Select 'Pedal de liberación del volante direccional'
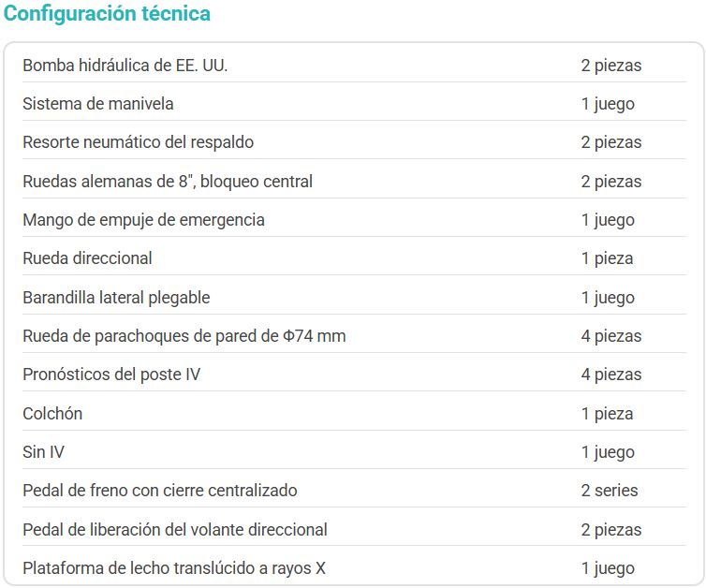This screenshot has width=706, height=588. click(175, 530)
